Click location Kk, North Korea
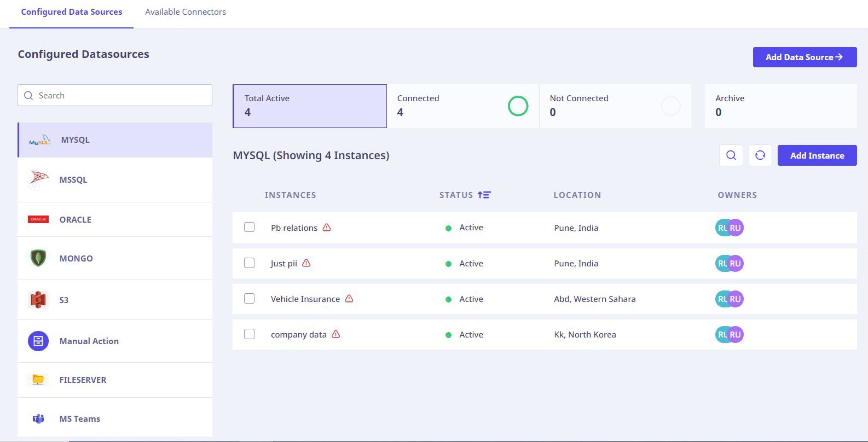 pyautogui.click(x=585, y=335)
